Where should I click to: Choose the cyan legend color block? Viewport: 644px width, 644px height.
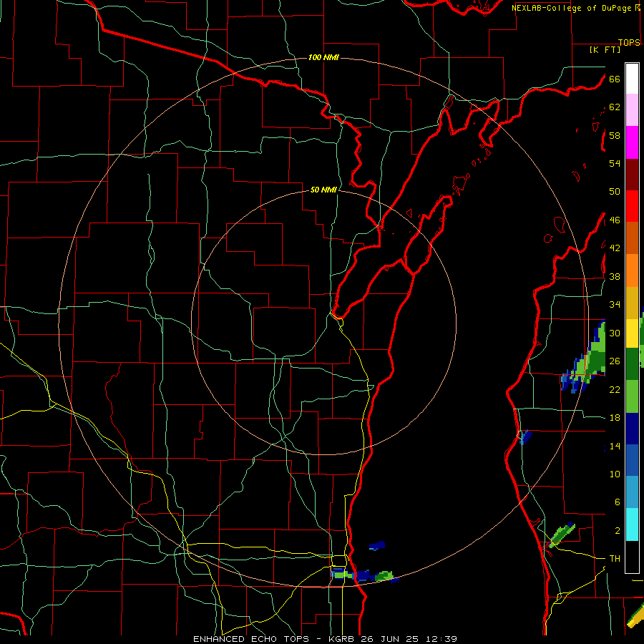[632, 525]
